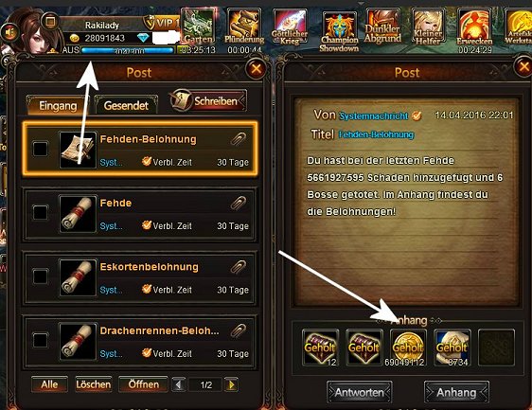
Task: Open Champion Showdown icon
Action: click(339, 31)
